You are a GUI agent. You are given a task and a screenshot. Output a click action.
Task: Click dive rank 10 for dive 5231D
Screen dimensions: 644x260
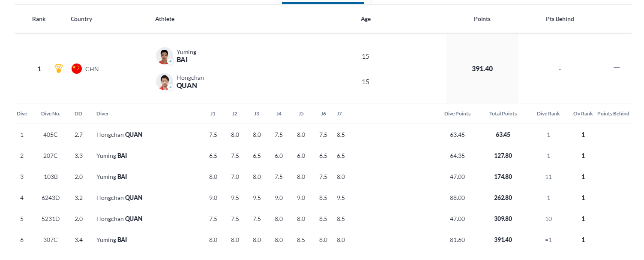coord(548,219)
